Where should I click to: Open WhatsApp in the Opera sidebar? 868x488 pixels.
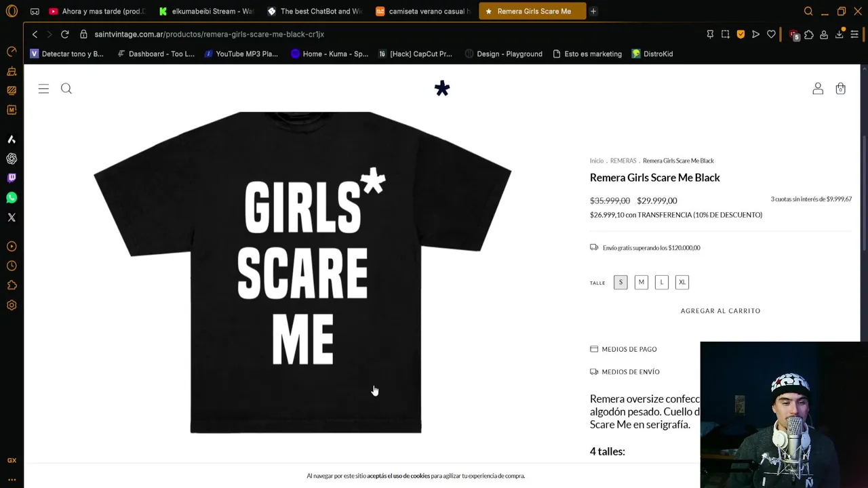tap(12, 198)
